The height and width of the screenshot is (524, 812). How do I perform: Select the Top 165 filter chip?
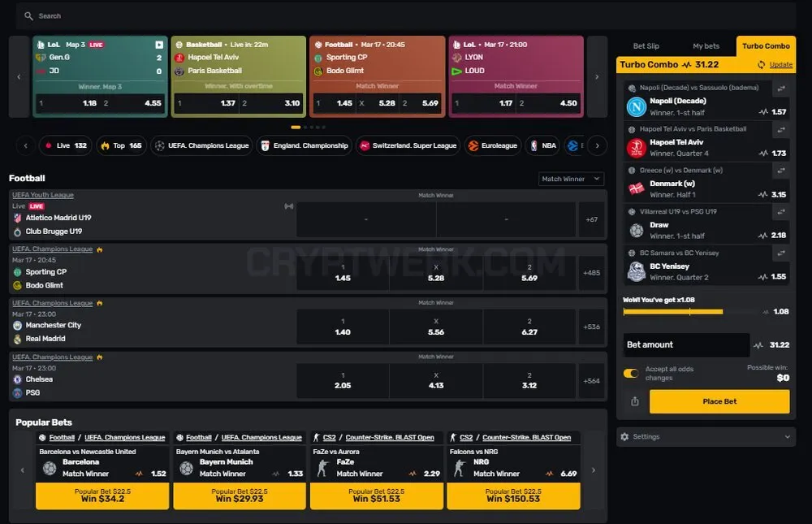point(121,145)
